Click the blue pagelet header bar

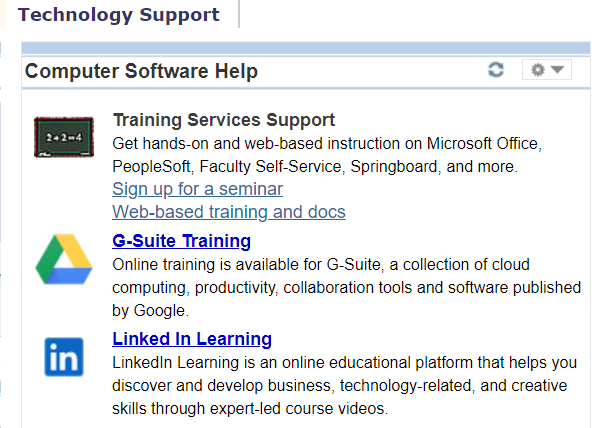(x=306, y=48)
